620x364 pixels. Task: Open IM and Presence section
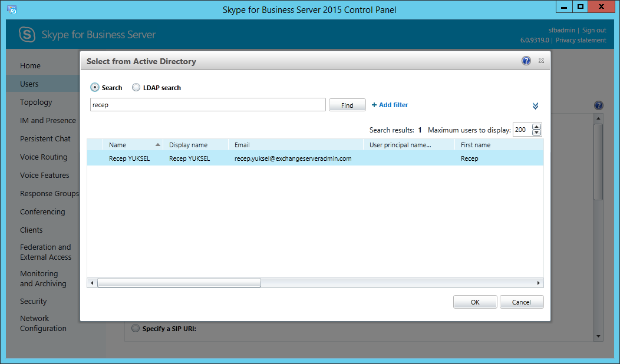pyautogui.click(x=48, y=121)
